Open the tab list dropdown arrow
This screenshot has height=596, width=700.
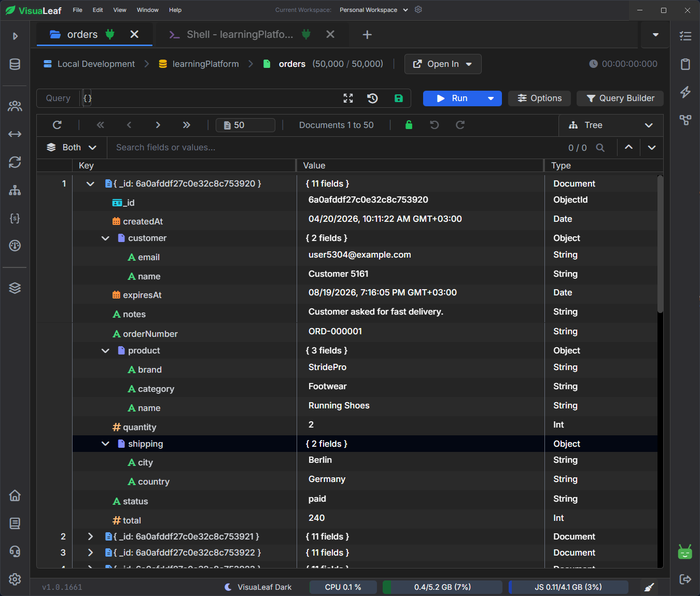pos(655,35)
